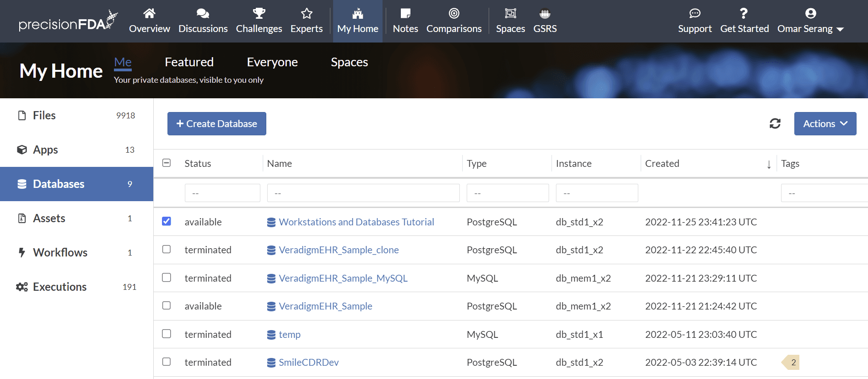The width and height of the screenshot is (868, 379).
Task: Open Executions in the sidebar
Action: pyautogui.click(x=59, y=287)
